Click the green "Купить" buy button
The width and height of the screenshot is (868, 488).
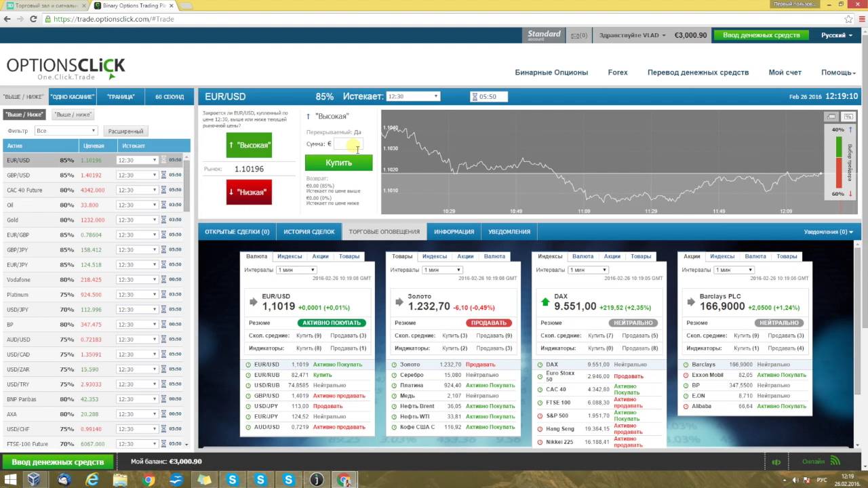coord(338,163)
